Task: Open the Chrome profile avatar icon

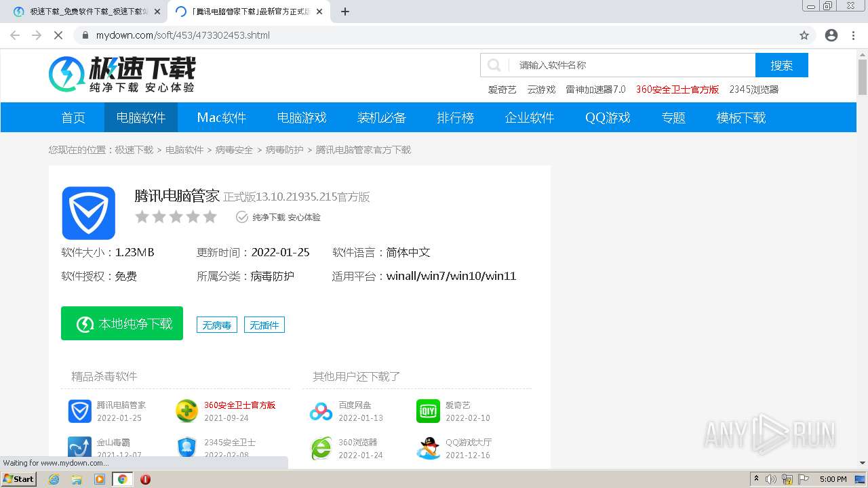Action: pos(831,35)
